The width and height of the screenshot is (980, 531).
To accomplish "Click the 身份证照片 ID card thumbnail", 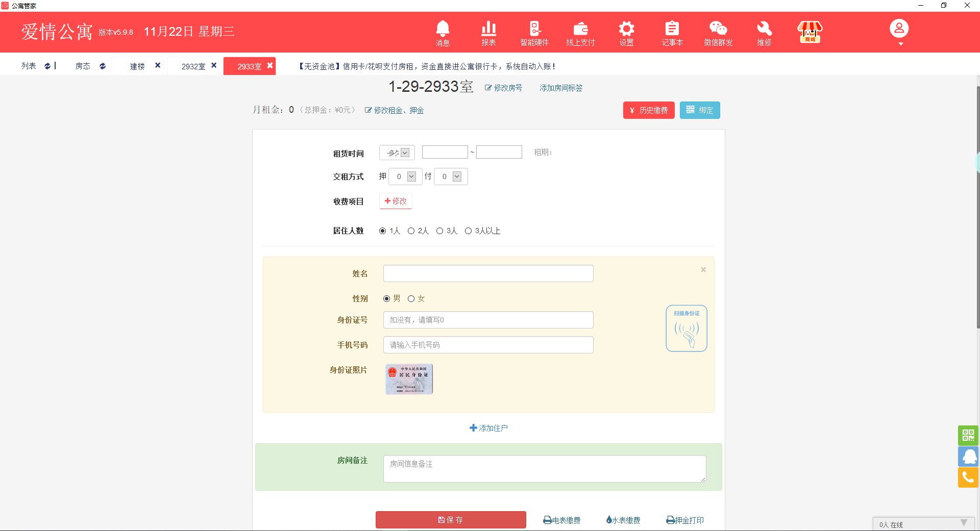I will [x=409, y=379].
